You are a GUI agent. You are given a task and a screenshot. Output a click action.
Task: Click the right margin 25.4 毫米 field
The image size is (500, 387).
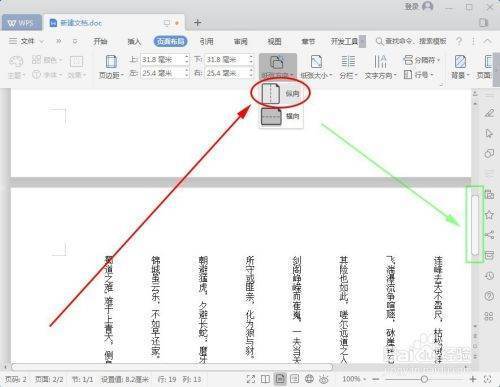point(227,73)
